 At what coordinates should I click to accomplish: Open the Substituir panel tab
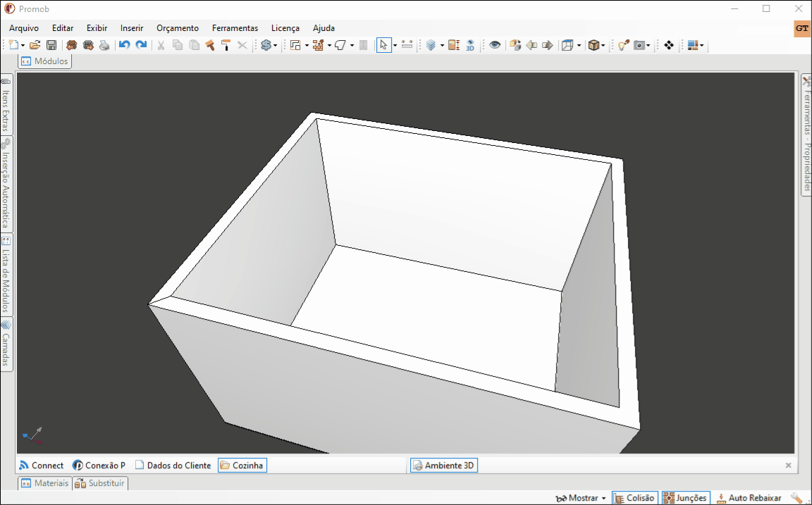[100, 482]
